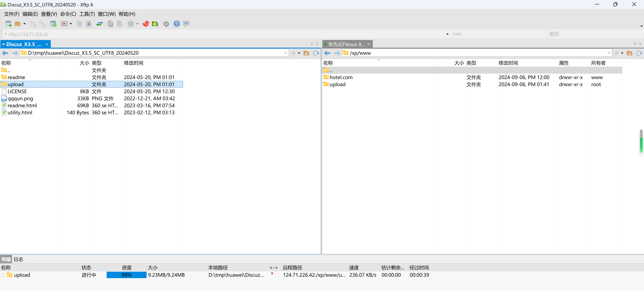
Task: Open the 工具(T) menu
Action: pos(87,14)
